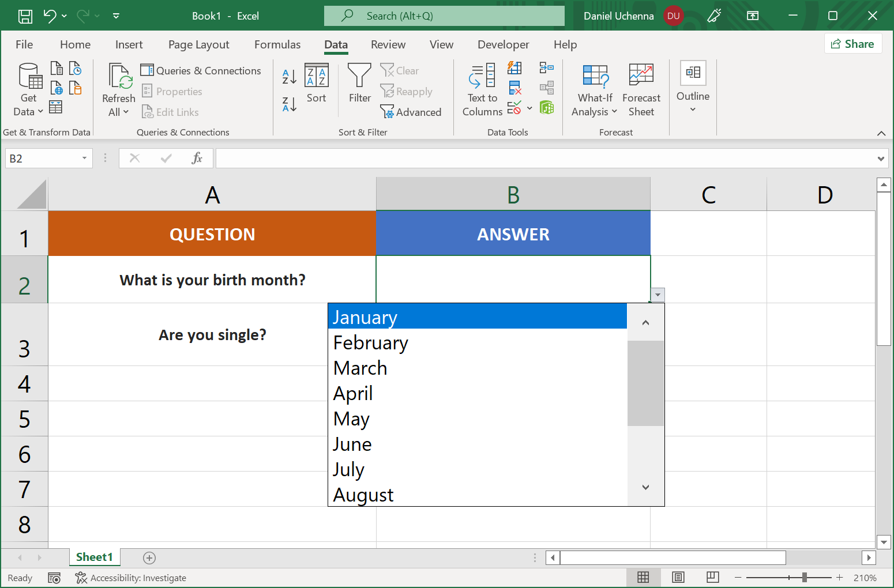The image size is (894, 588).
Task: Click the Accessibility: Investigate status bar item
Action: (130, 578)
